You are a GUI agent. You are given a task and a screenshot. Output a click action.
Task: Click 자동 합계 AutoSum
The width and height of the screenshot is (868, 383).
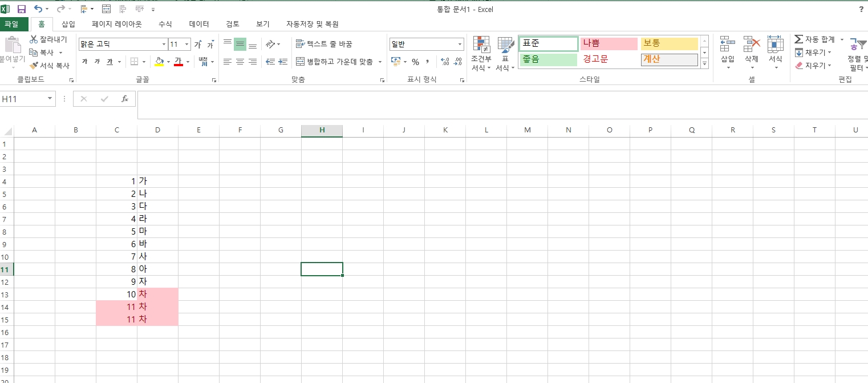814,39
